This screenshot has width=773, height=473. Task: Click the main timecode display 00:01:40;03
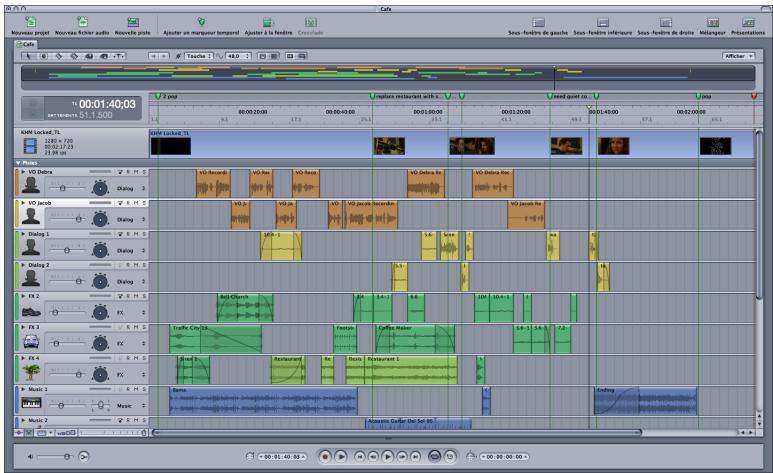(x=107, y=105)
